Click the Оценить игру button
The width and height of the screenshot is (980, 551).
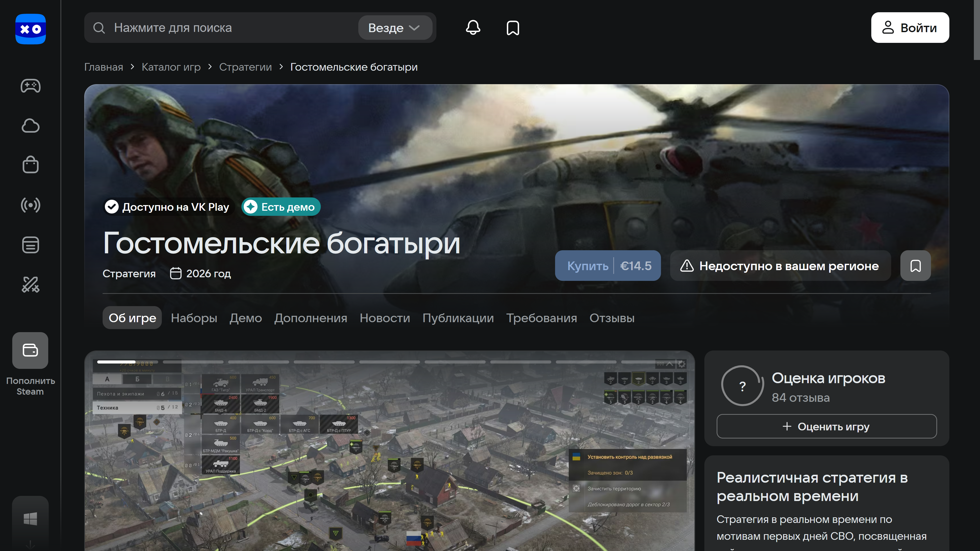[x=826, y=426]
